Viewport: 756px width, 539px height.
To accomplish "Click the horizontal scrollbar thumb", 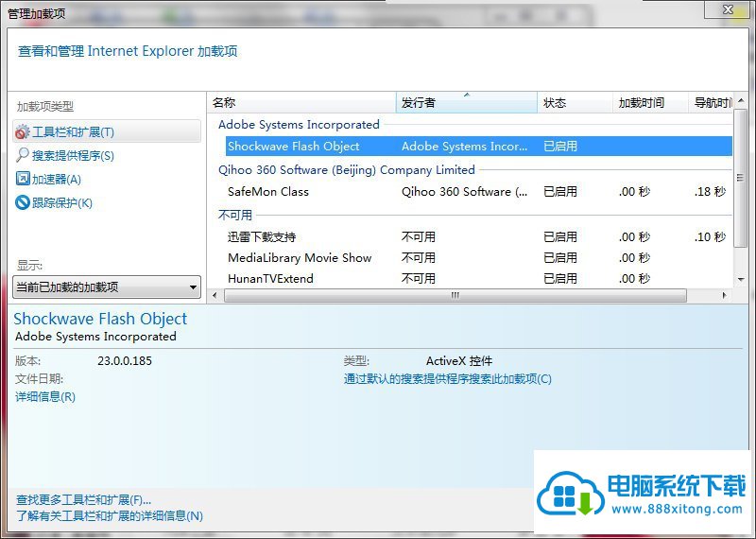I will [x=455, y=295].
